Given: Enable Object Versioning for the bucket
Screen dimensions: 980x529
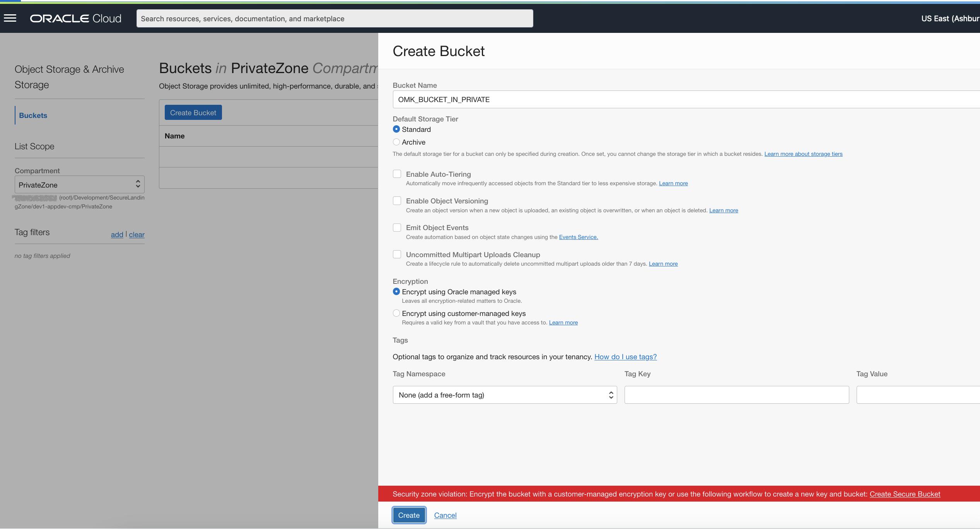Looking at the screenshot, I should click(x=397, y=201).
